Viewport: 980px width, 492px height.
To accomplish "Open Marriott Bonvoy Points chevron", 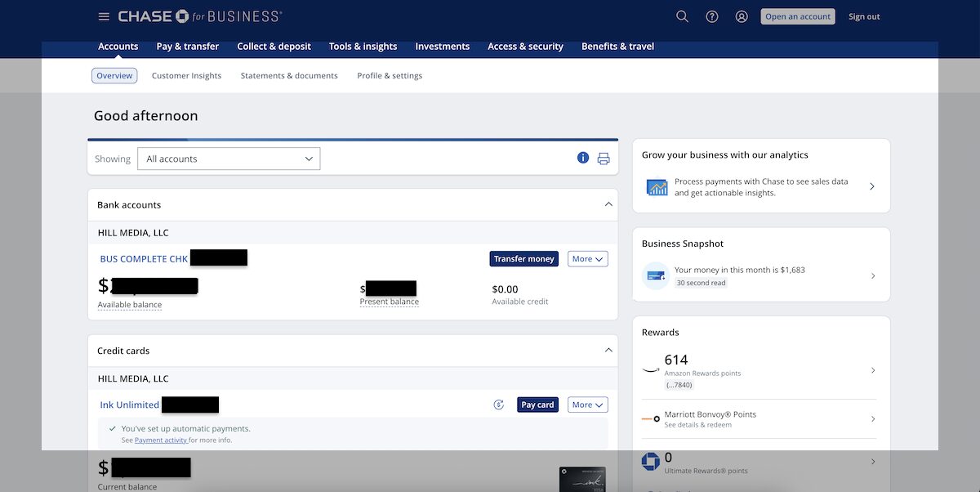I will [872, 419].
